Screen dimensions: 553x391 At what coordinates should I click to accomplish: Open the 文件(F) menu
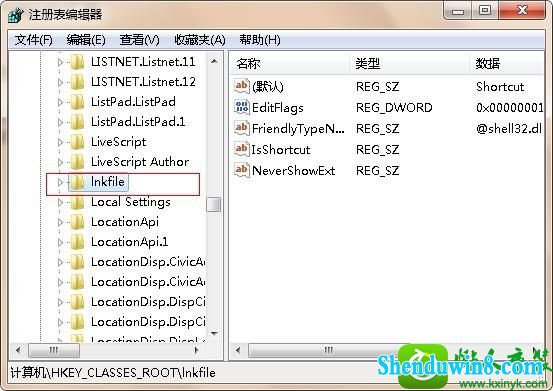pos(34,40)
